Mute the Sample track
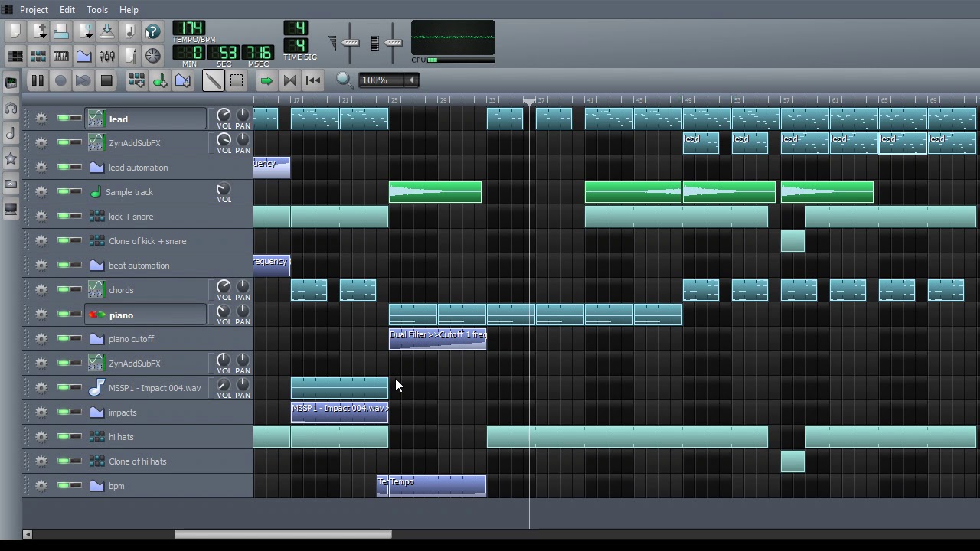The image size is (980, 551). [x=63, y=192]
